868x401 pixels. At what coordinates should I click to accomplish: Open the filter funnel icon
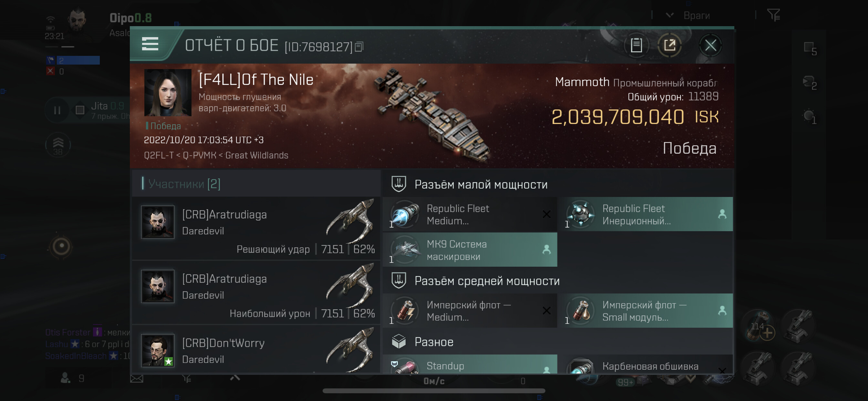click(773, 15)
